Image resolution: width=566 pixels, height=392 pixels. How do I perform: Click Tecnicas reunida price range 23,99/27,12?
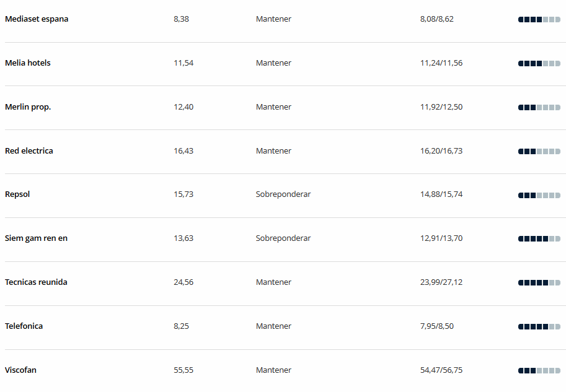(441, 282)
